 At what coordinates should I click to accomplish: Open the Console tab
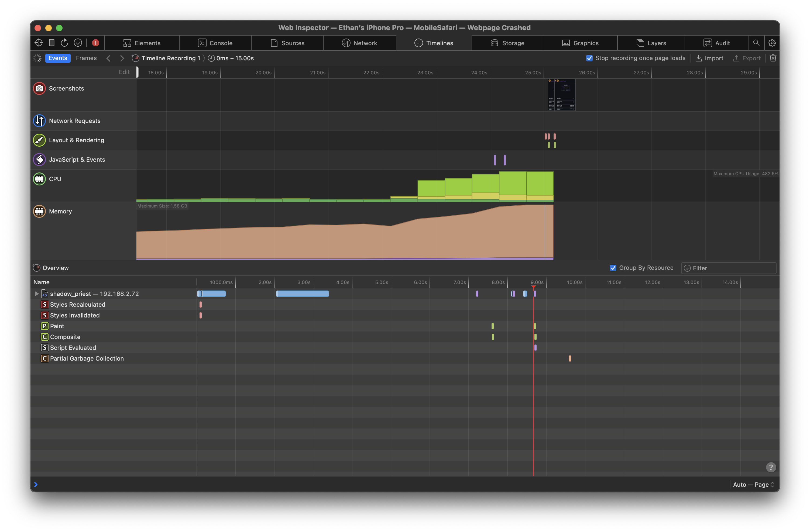pyautogui.click(x=215, y=43)
